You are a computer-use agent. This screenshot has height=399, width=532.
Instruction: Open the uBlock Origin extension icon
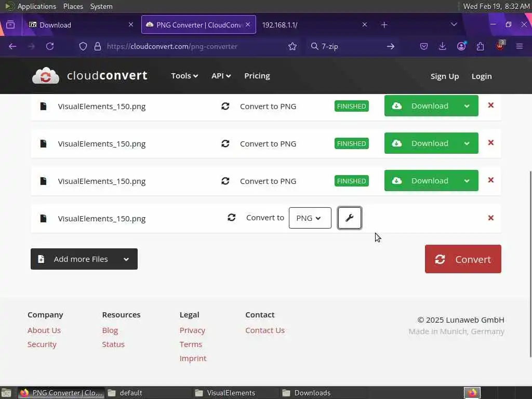500,46
